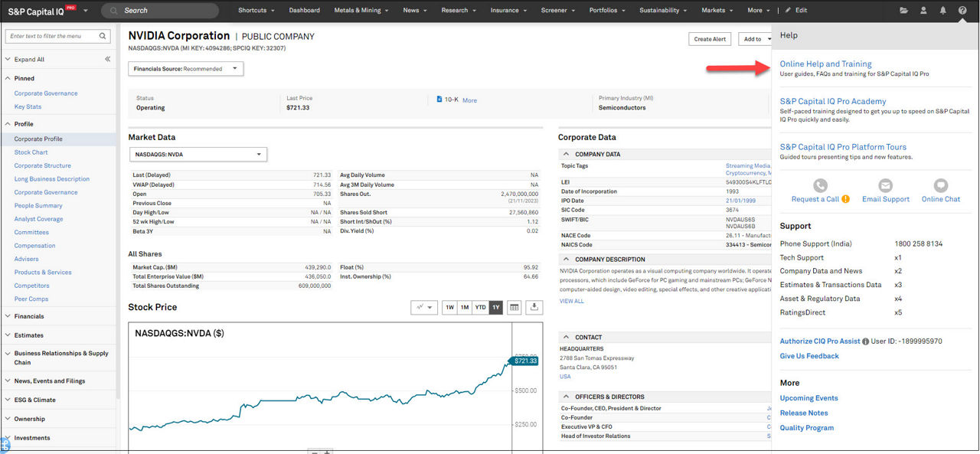
Task: Open the user profile icon
Action: coord(923,11)
